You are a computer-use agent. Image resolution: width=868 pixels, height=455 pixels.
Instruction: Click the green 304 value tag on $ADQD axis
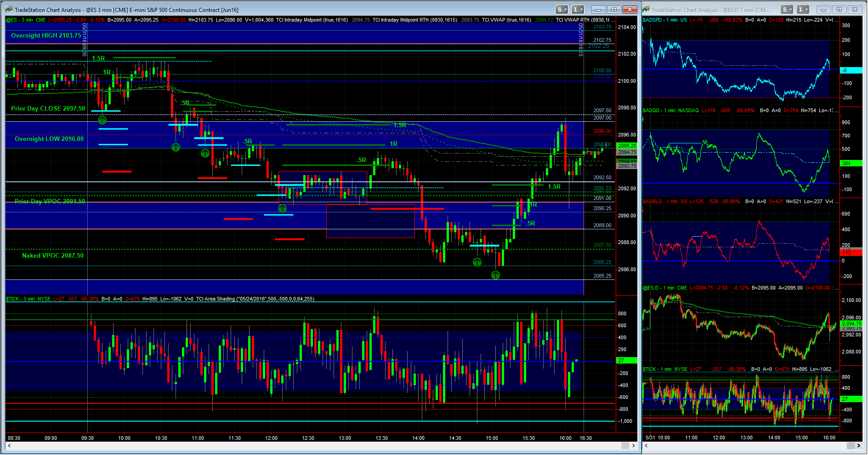coord(851,163)
